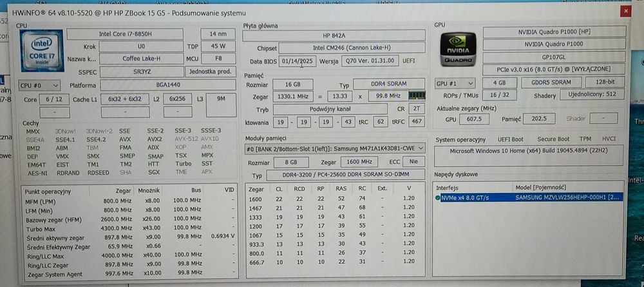Click the GPU memory clock 202.5 field
The width and height of the screenshot is (644, 287).
pos(539,119)
